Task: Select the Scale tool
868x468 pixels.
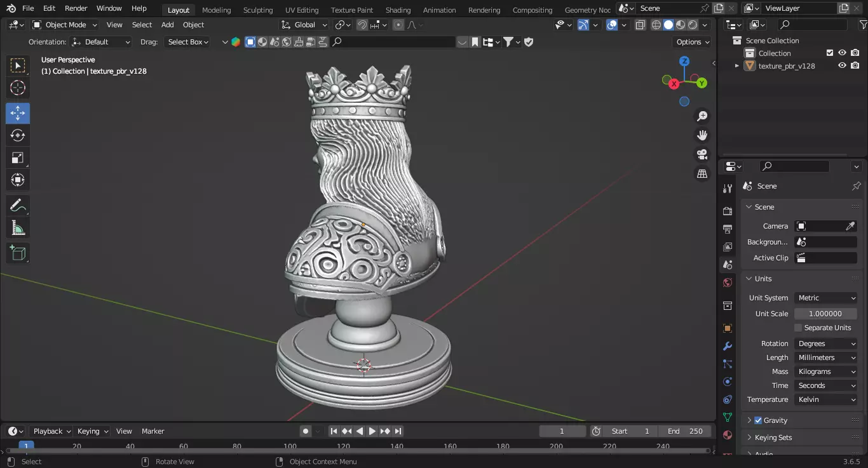Action: (x=18, y=157)
